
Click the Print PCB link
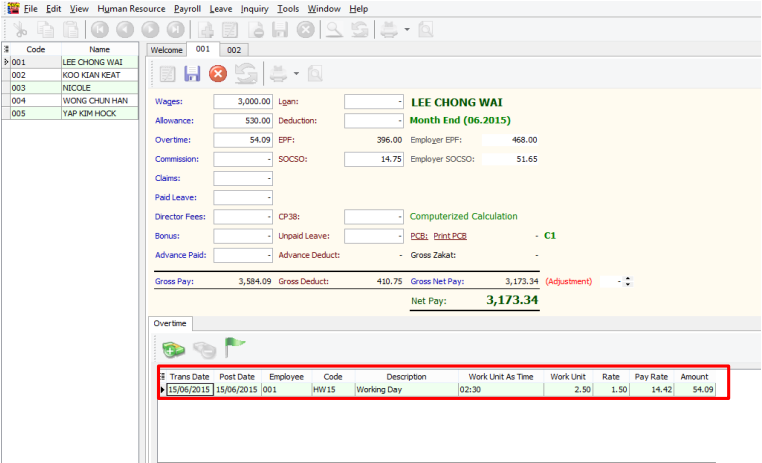click(450, 236)
